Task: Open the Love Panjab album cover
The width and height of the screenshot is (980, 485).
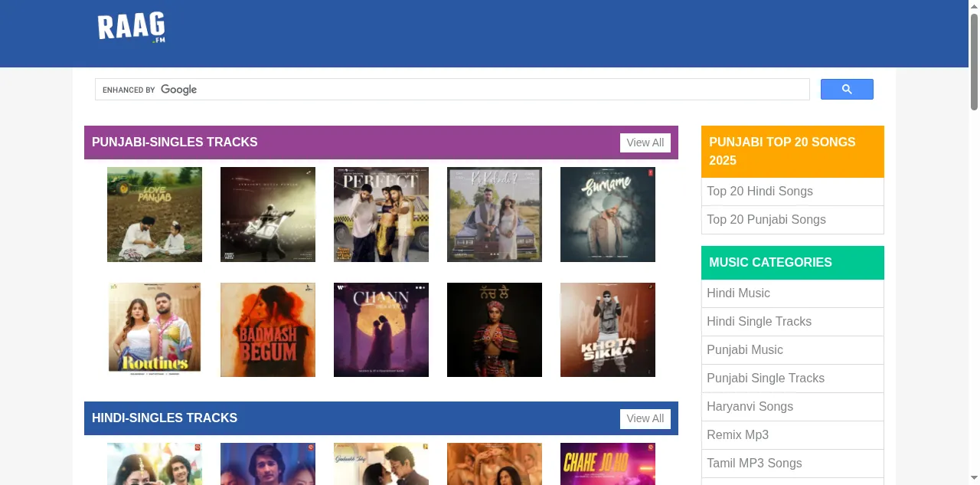Action: pyautogui.click(x=155, y=215)
